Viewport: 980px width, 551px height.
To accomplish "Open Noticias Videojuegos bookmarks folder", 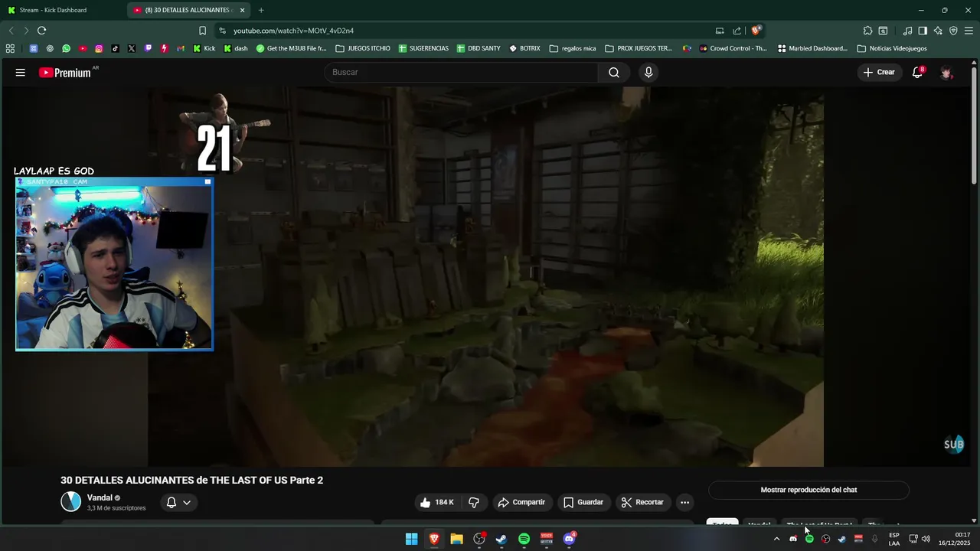I will [x=892, y=48].
